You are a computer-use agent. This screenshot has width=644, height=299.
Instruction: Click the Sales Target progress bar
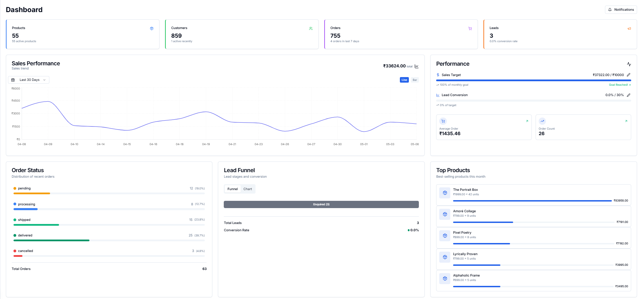[533, 80]
